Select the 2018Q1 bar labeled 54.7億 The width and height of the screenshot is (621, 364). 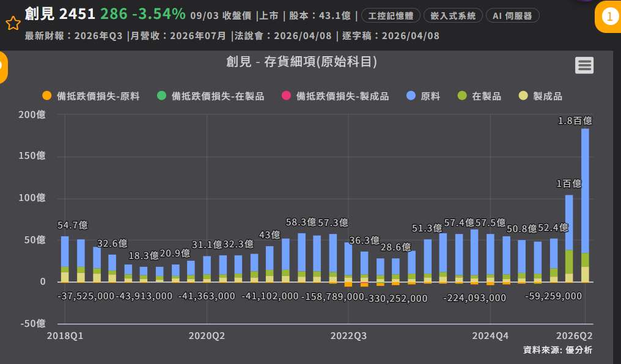(x=65, y=259)
